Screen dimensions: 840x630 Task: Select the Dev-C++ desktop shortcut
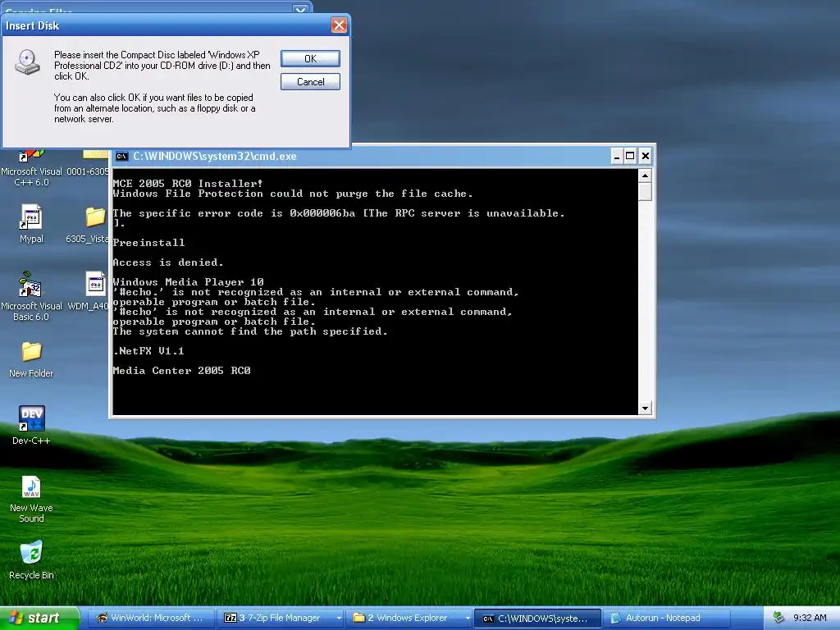coord(31,426)
